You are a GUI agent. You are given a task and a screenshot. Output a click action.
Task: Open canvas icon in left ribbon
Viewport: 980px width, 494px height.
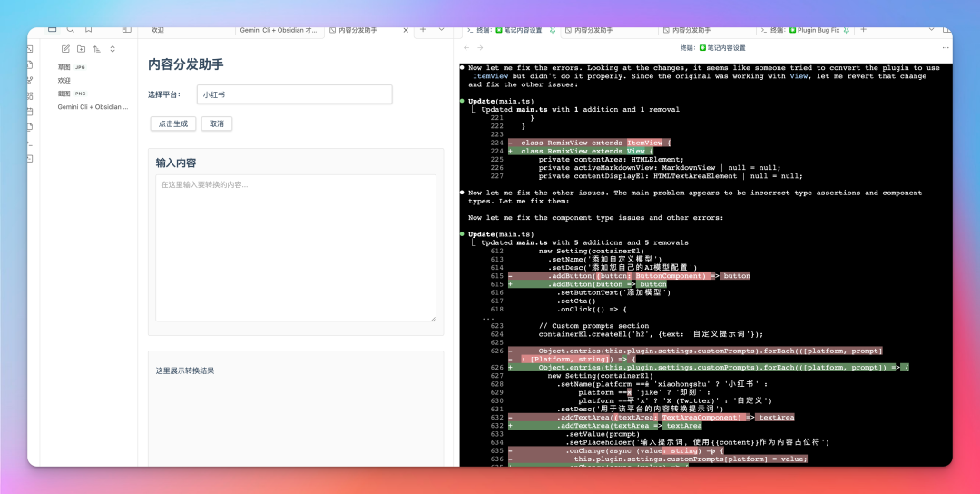point(30,95)
